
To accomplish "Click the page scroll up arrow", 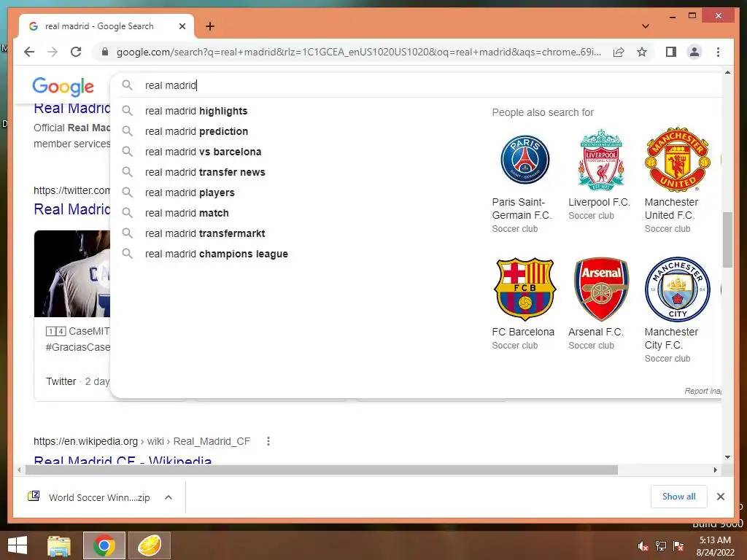I will click(727, 72).
